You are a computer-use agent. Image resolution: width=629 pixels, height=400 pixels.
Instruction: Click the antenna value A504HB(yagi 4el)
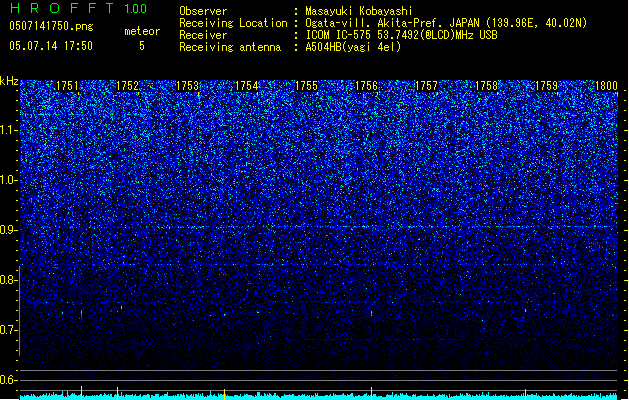(x=353, y=47)
